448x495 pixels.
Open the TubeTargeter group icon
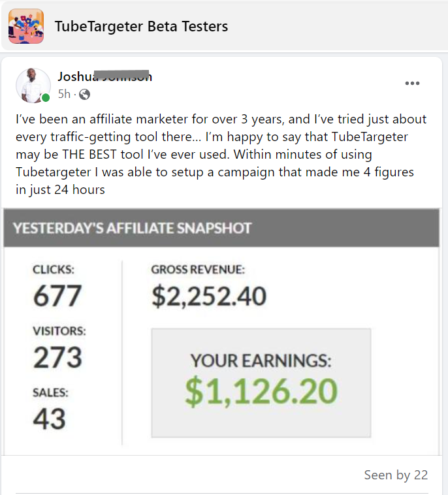coord(26,26)
